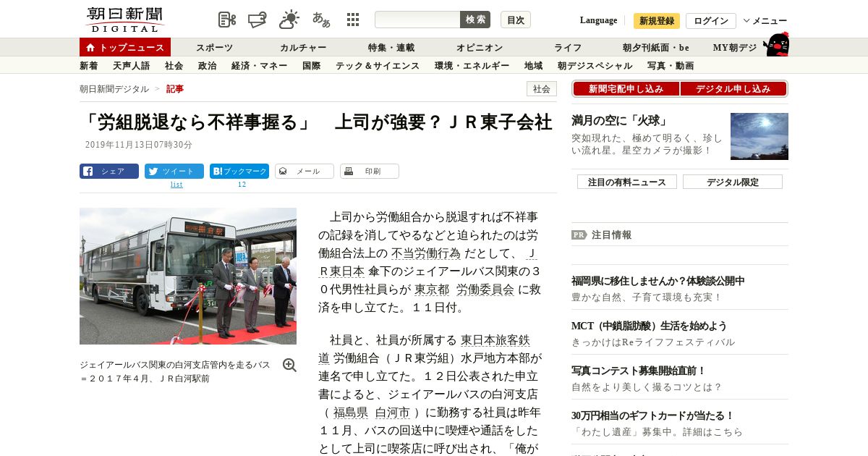Open the grid apps icon

pyautogui.click(x=353, y=20)
